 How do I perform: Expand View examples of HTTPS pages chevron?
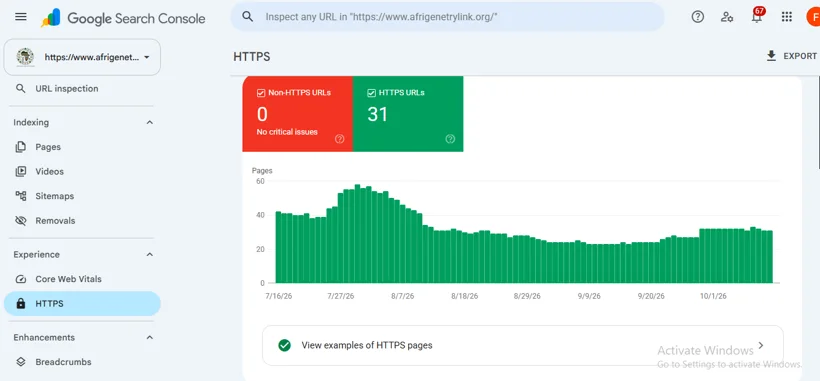tap(761, 345)
